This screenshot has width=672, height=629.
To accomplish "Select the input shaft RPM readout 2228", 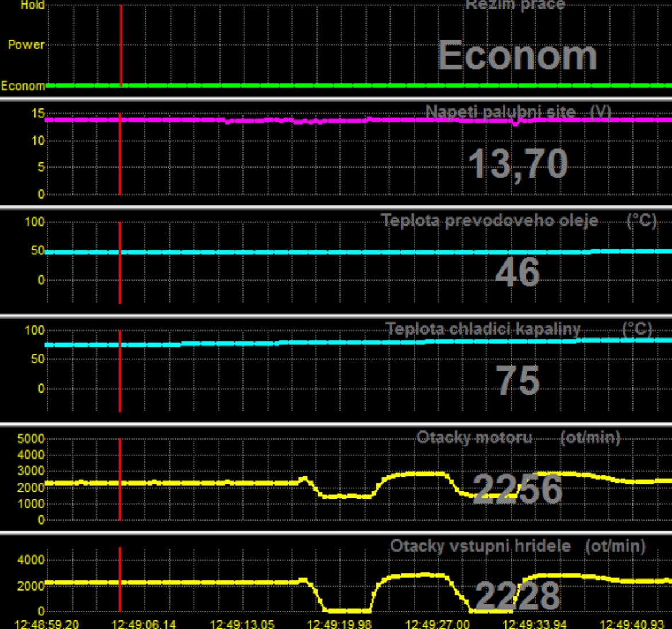I will pyautogui.click(x=517, y=596).
